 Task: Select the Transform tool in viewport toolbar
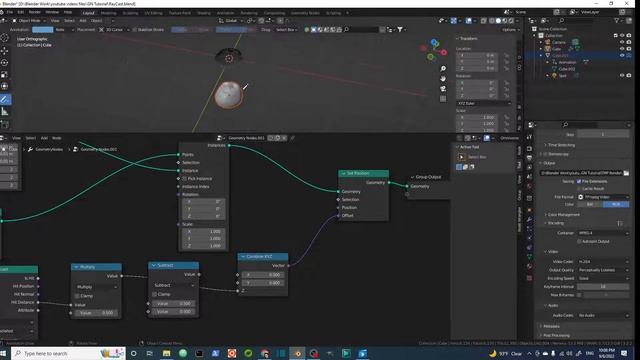tap(4, 86)
